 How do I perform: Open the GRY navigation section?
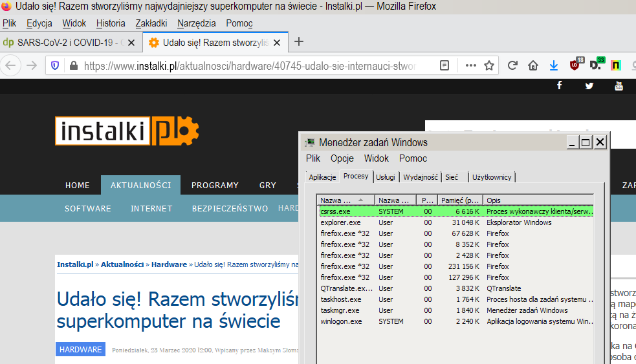268,186
